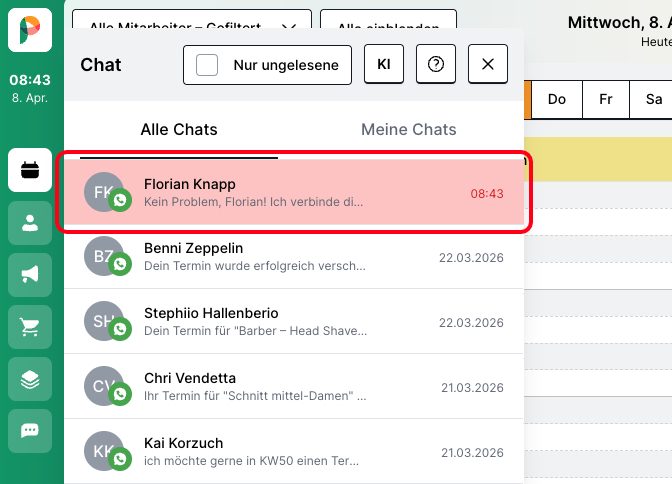
Task: Click Stephiio Hallenberio's SH avatar
Action: [104, 321]
